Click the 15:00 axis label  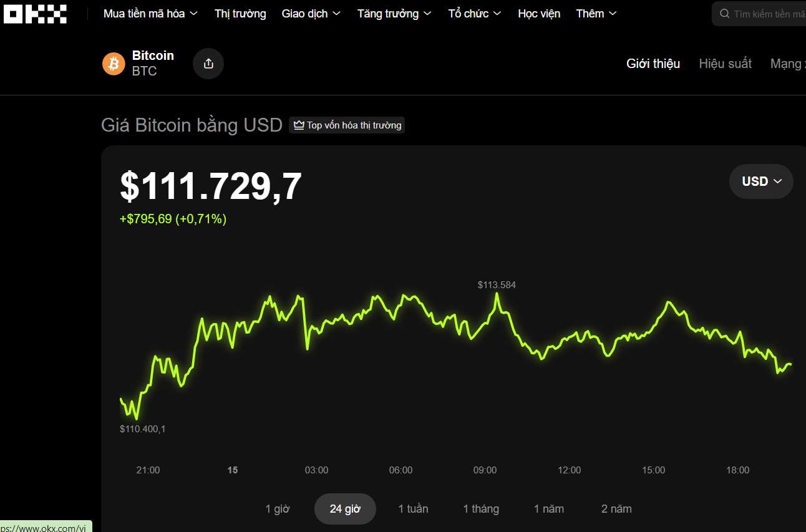coord(653,470)
